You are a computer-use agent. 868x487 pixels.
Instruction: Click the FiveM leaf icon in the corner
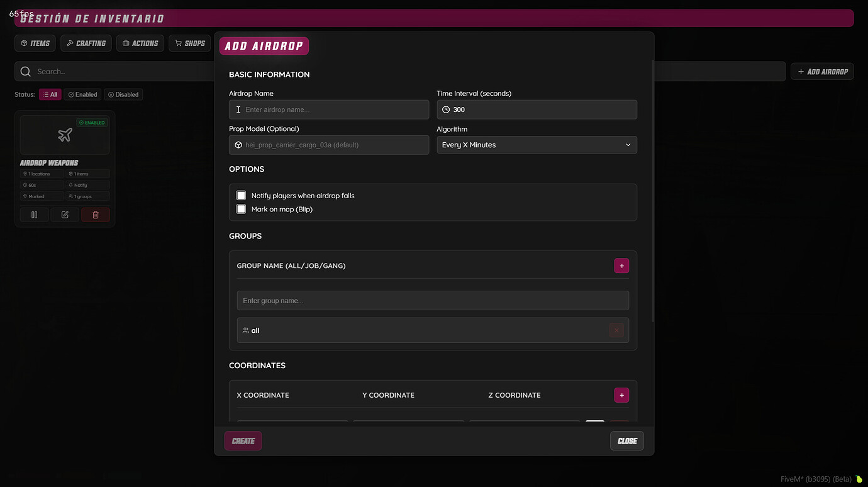pos(860,478)
